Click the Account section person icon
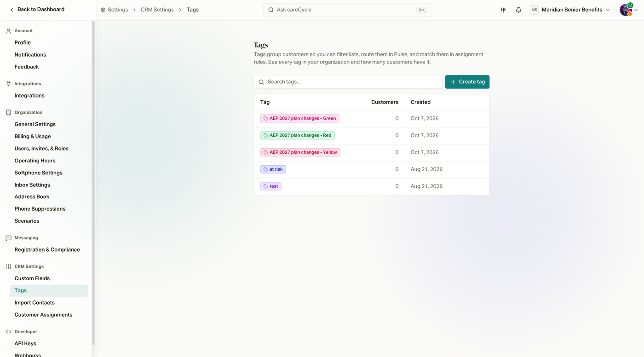Image resolution: width=644 pixels, height=357 pixels. coord(8,31)
